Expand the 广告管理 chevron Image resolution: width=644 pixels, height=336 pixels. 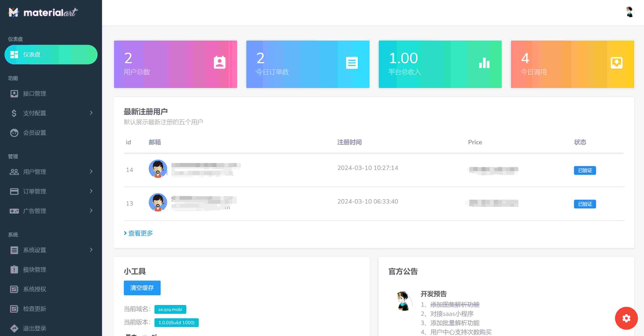(91, 211)
